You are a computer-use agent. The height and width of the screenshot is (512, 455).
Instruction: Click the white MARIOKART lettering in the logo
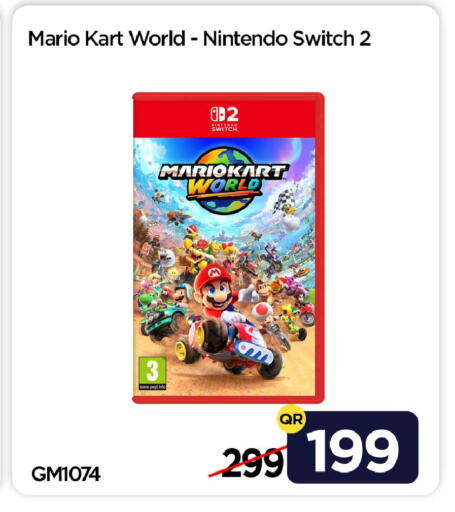tap(223, 171)
